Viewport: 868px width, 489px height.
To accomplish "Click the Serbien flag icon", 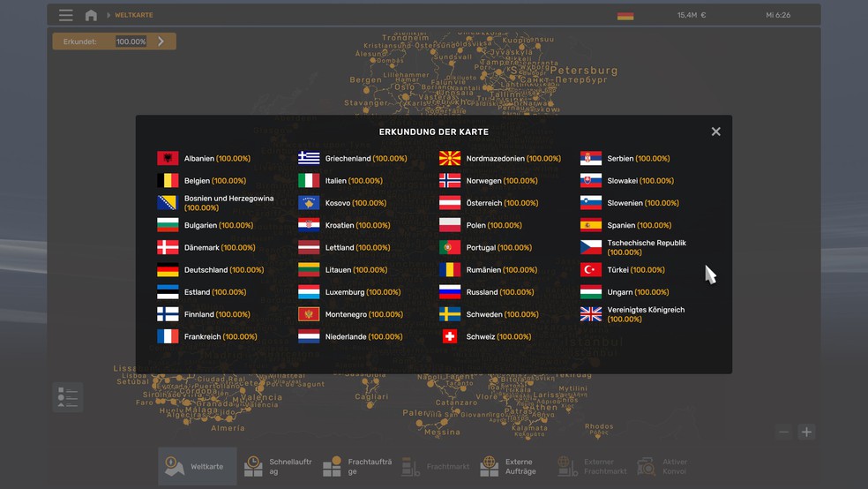I will coord(591,158).
